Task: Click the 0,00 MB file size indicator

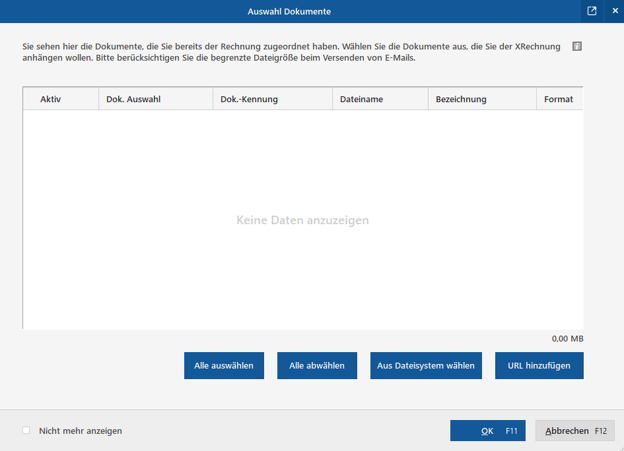Action: click(567, 339)
